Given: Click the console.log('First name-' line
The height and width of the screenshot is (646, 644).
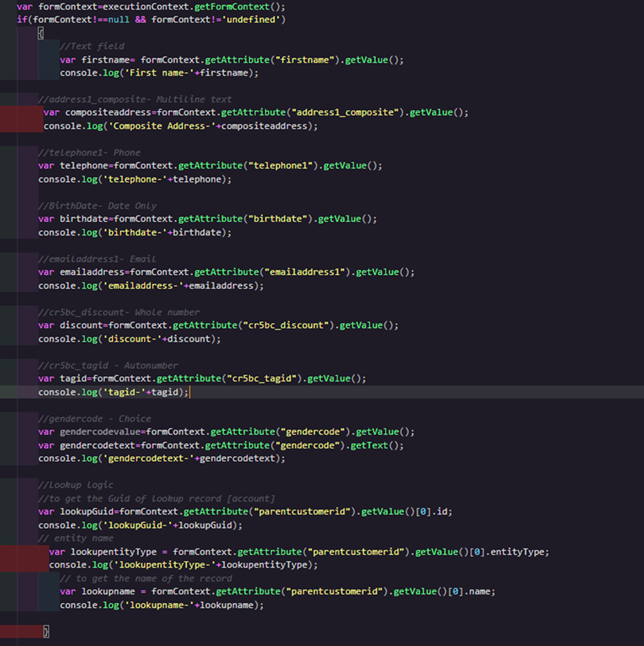Looking at the screenshot, I should (159, 73).
